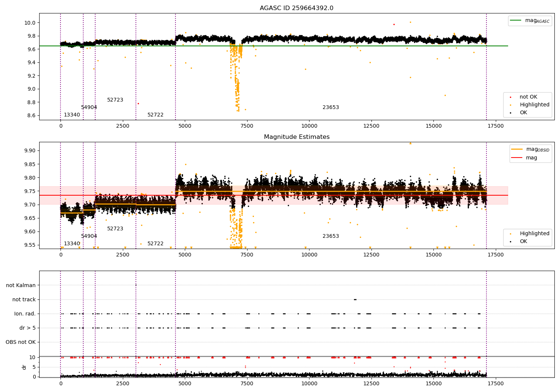Select "Highlighted" in the Magnitude Estimates legend
The image size is (560, 392).
(x=535, y=234)
